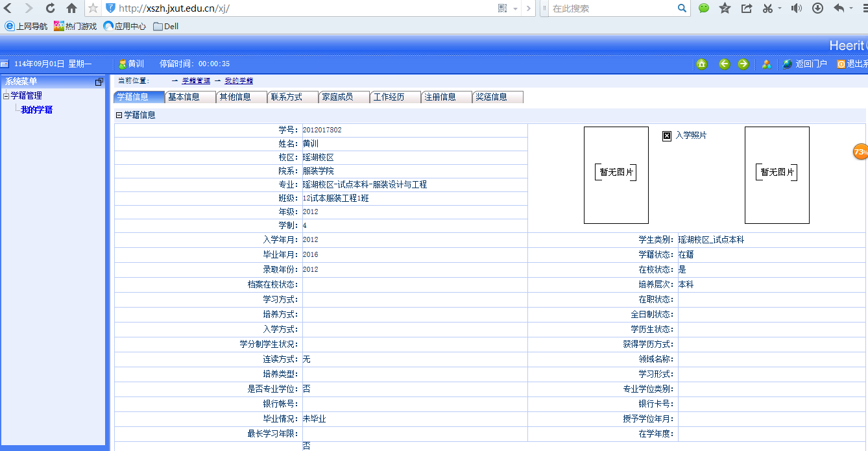The width and height of the screenshot is (868, 451).
Task: Click the green forward arrow in the portal toolbar
Action: click(x=743, y=64)
